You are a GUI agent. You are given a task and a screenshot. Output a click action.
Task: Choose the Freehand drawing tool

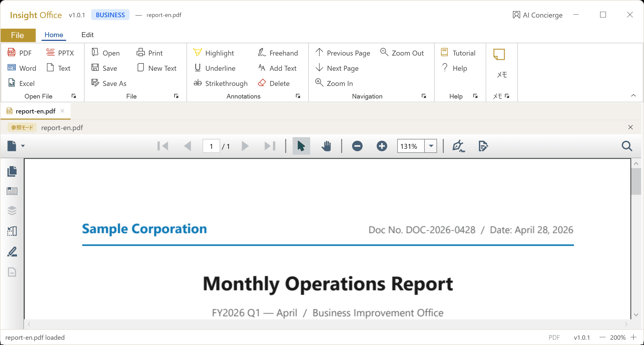point(278,53)
